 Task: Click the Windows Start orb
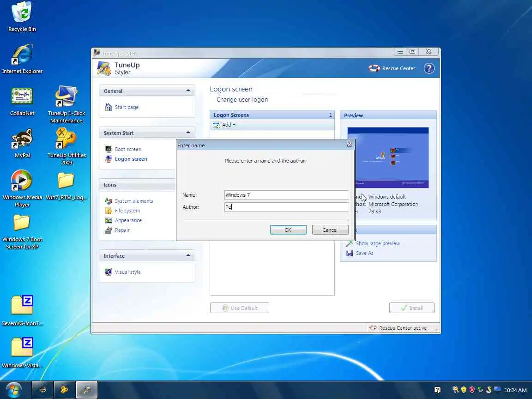[x=13, y=390]
